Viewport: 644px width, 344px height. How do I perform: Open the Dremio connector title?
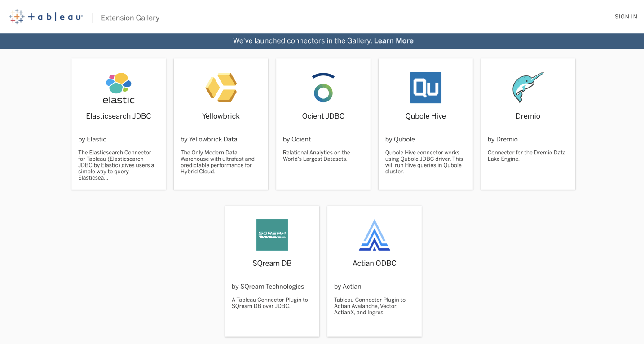point(528,116)
